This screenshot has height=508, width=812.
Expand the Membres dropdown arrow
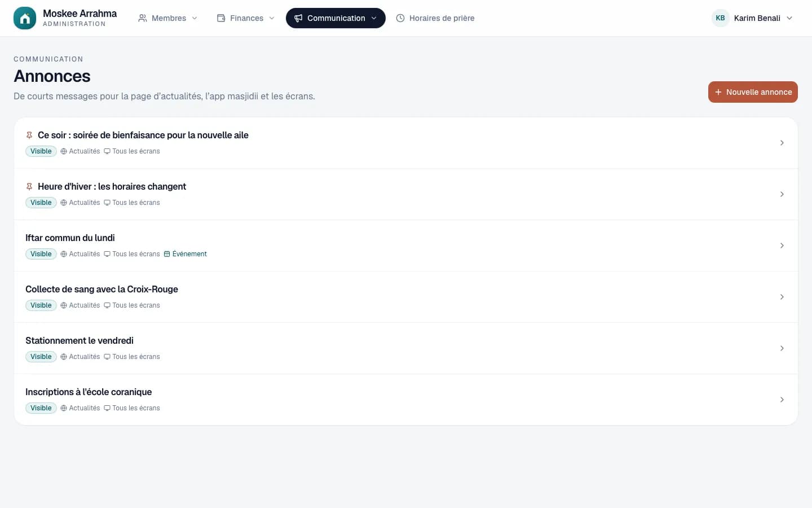(x=195, y=18)
